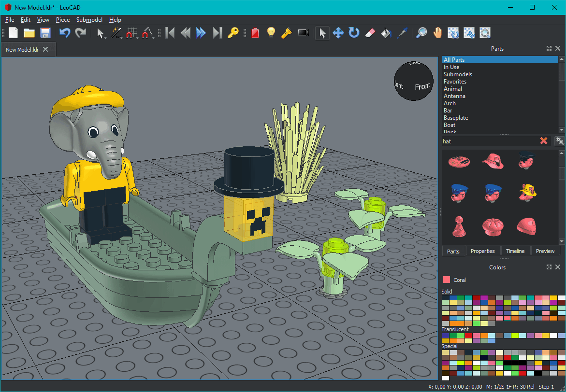Float the Colors panel
Image resolution: width=566 pixels, height=392 pixels.
[549, 267]
